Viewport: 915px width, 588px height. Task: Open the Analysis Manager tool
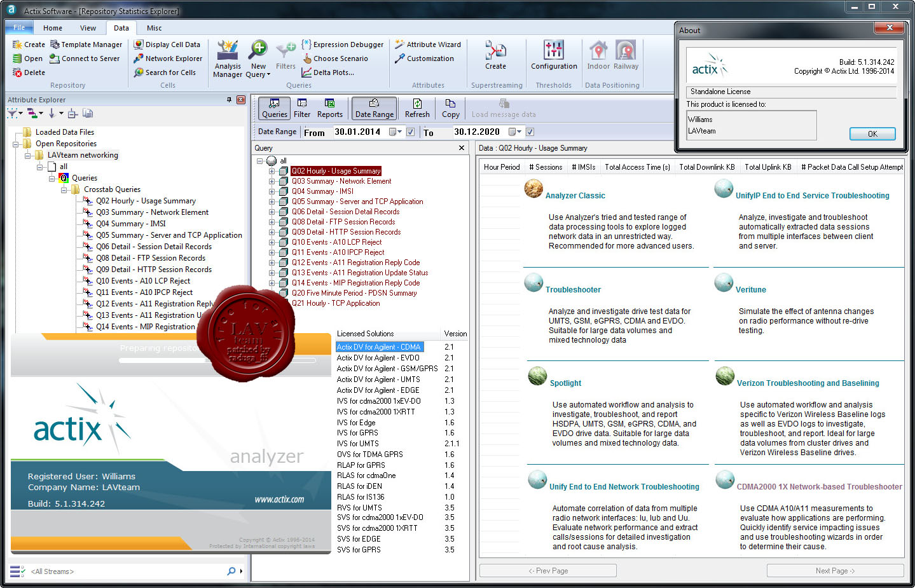[228, 59]
